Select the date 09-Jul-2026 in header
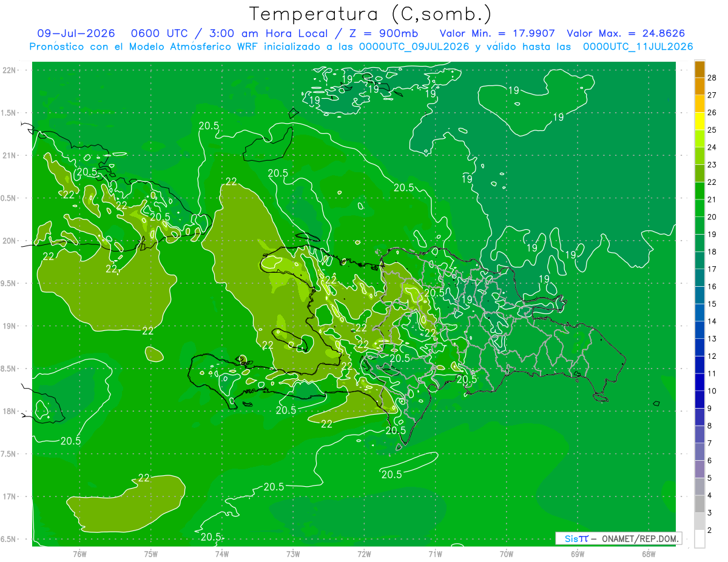728x562 pixels. click(76, 33)
